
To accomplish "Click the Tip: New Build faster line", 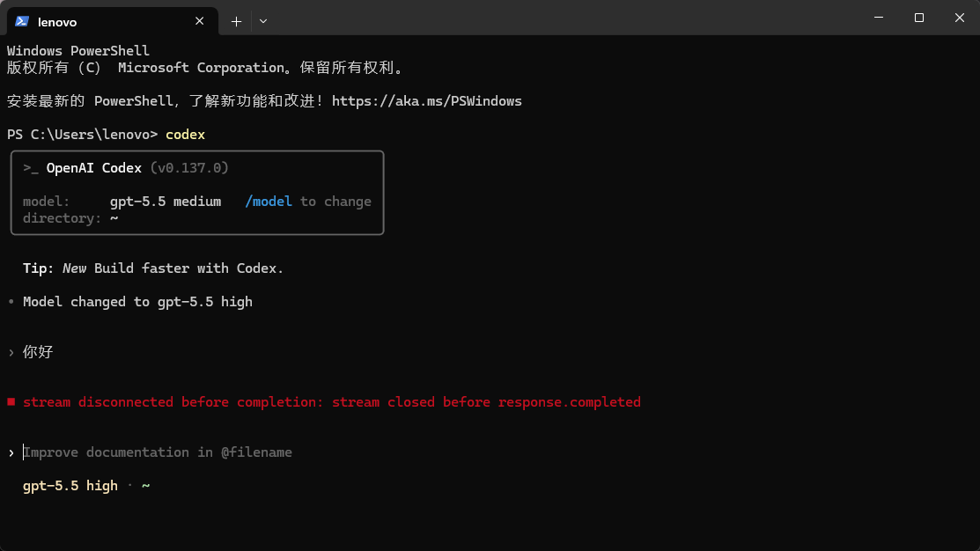I will point(153,268).
